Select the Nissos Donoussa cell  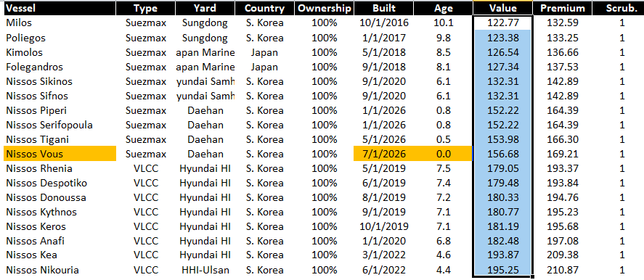pos(60,197)
